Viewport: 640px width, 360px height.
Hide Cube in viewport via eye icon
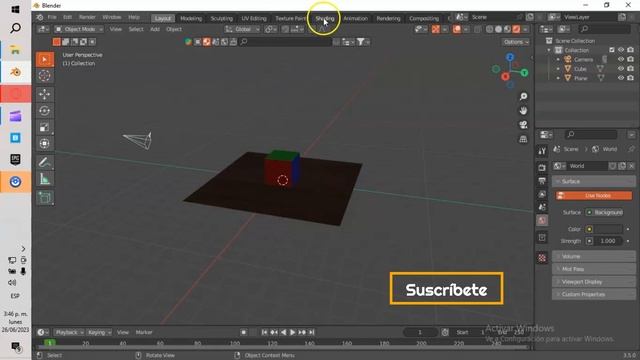(621, 69)
